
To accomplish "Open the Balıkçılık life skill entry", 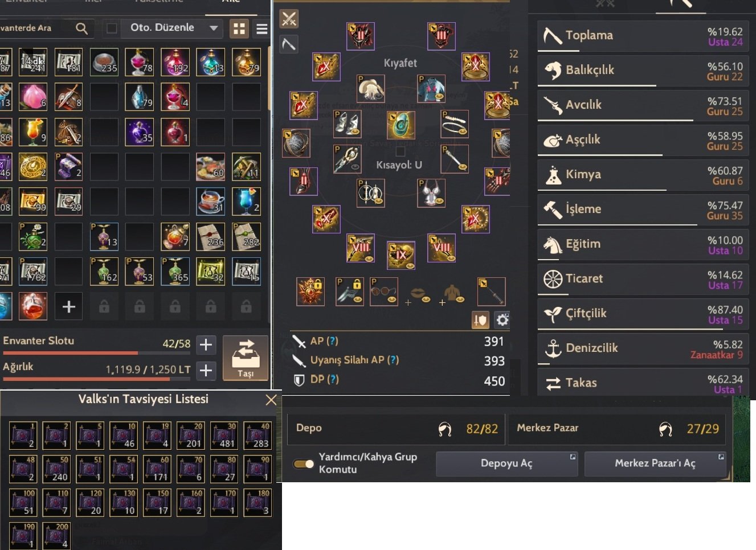I will (x=642, y=71).
